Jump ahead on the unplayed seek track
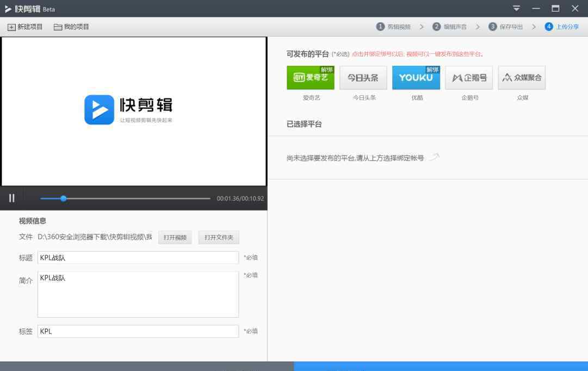This screenshot has width=588, height=371. [138, 199]
